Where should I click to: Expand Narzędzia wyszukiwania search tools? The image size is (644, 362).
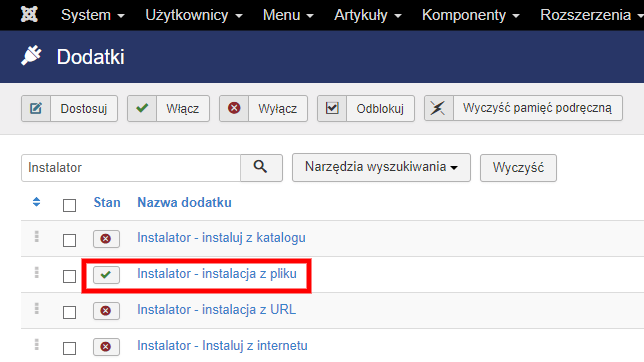tap(381, 168)
